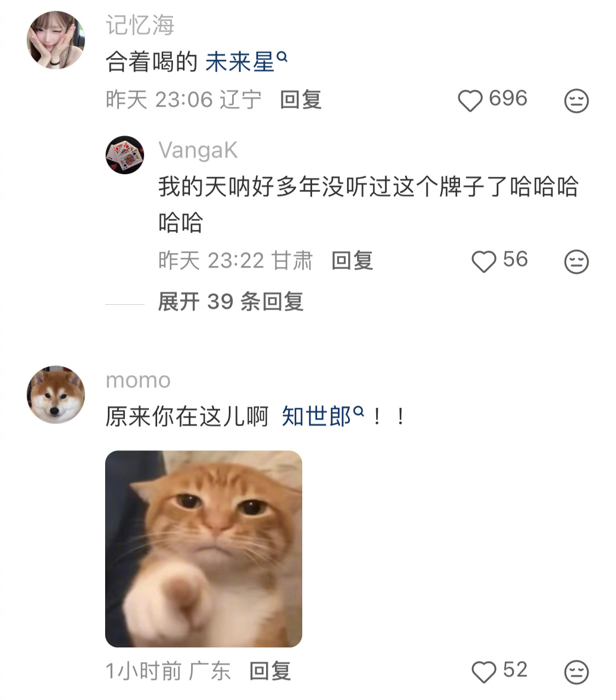
Task: Open VangaK's playing-cards avatar
Action: (125, 155)
